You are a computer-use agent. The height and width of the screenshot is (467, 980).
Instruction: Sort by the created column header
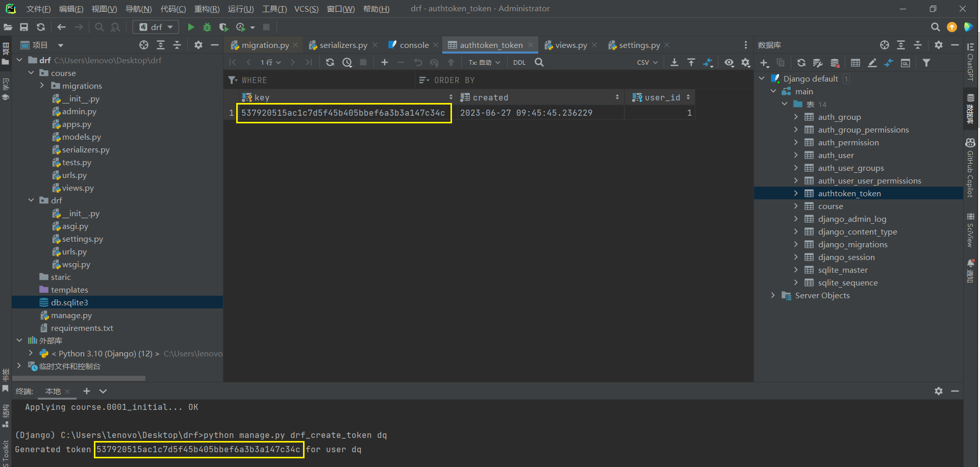tap(540, 97)
